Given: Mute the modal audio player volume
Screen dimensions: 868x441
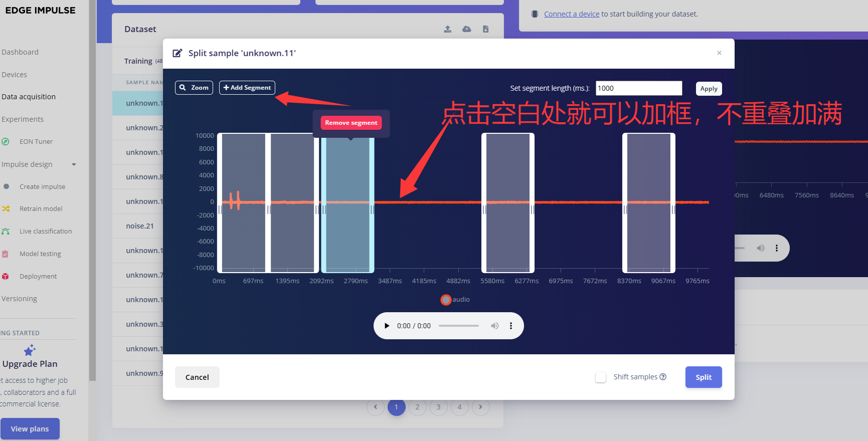Looking at the screenshot, I should [x=495, y=326].
